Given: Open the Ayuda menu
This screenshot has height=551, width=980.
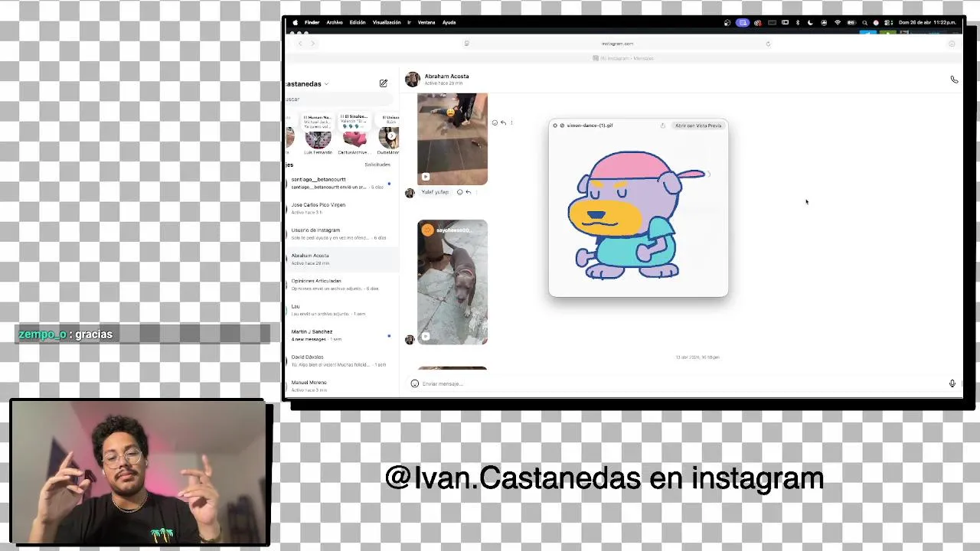Looking at the screenshot, I should coord(449,22).
